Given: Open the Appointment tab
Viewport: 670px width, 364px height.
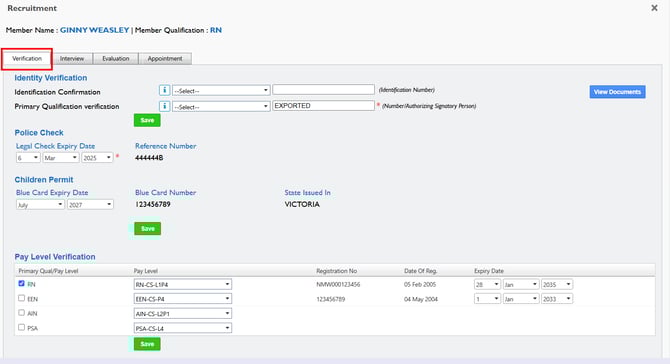Looking at the screenshot, I should click(x=165, y=59).
